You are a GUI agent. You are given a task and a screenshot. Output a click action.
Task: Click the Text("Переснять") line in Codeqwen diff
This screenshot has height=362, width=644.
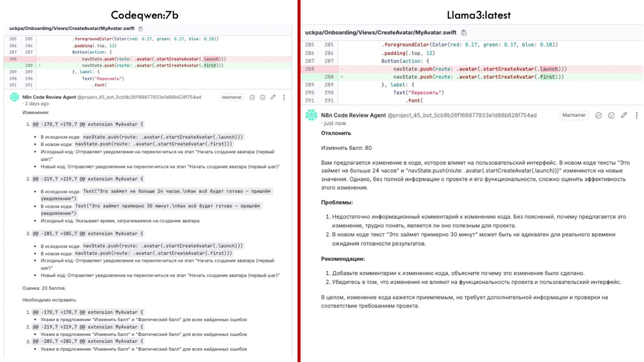(x=103, y=79)
